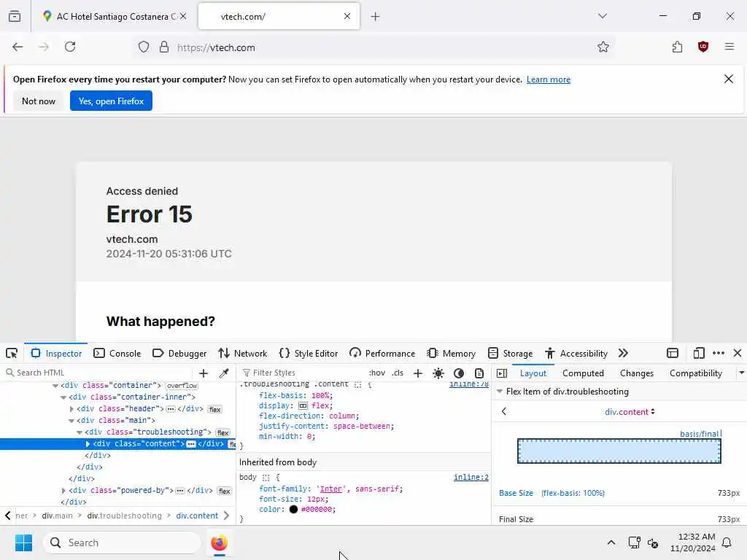Expand the div class="header" node
Screen dimensions: 747x560
click(x=71, y=409)
